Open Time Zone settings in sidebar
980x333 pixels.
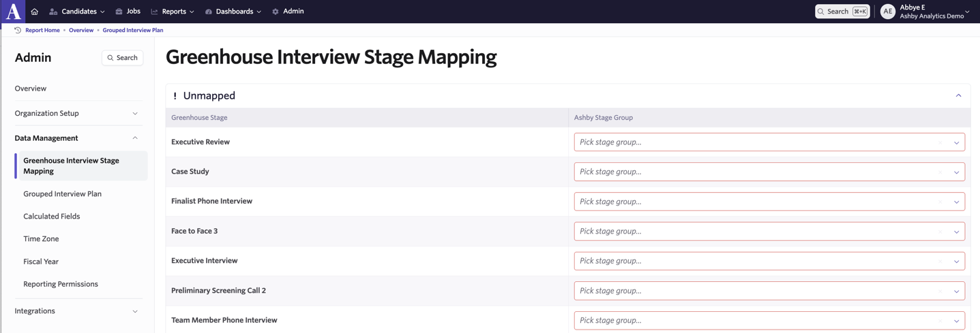pyautogui.click(x=41, y=239)
